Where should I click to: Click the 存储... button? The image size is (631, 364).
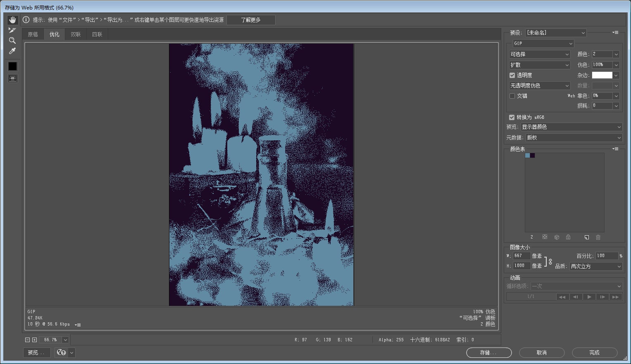point(489,353)
